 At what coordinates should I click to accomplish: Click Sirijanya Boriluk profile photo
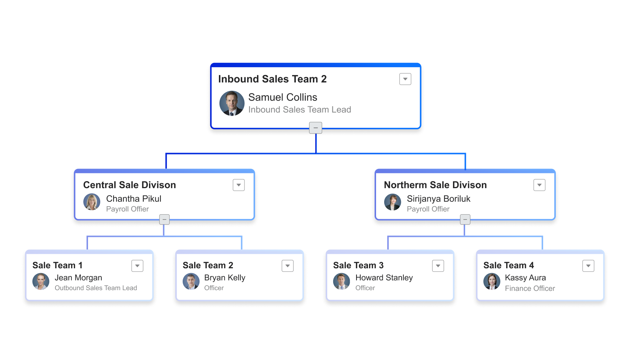[393, 202]
